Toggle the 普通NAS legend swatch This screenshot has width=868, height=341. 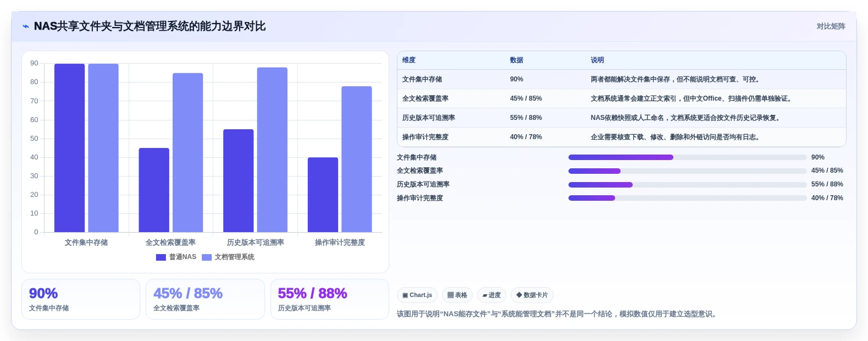point(161,257)
